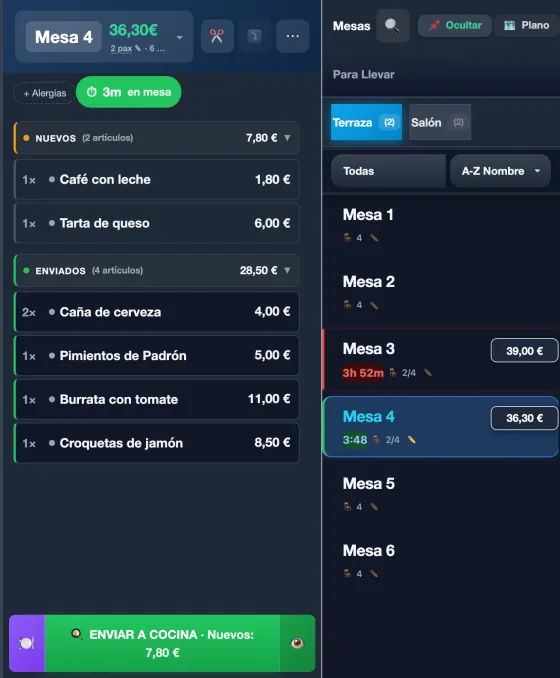This screenshot has height=678, width=560.
Task: Click the magnifier search icon beside Mesas
Action: (x=392, y=26)
